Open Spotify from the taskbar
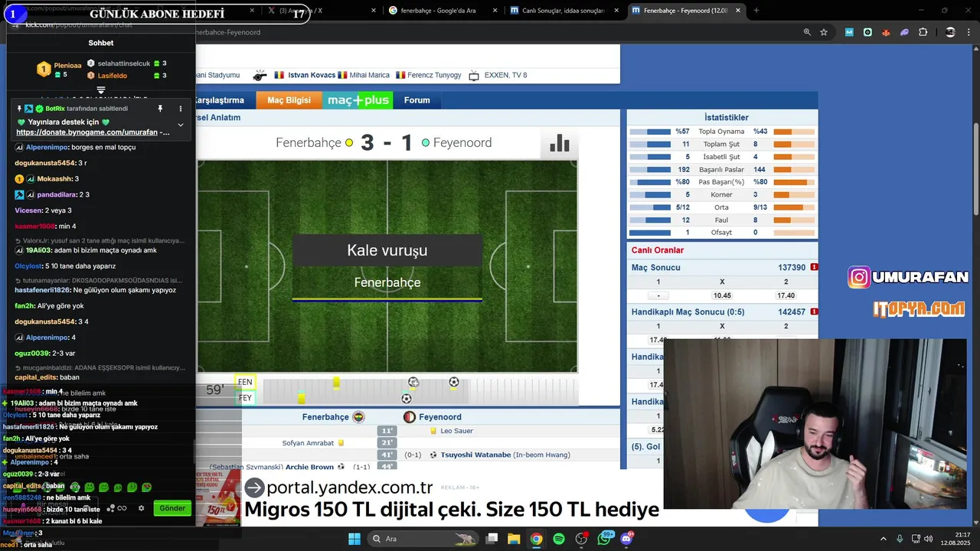 (x=559, y=539)
